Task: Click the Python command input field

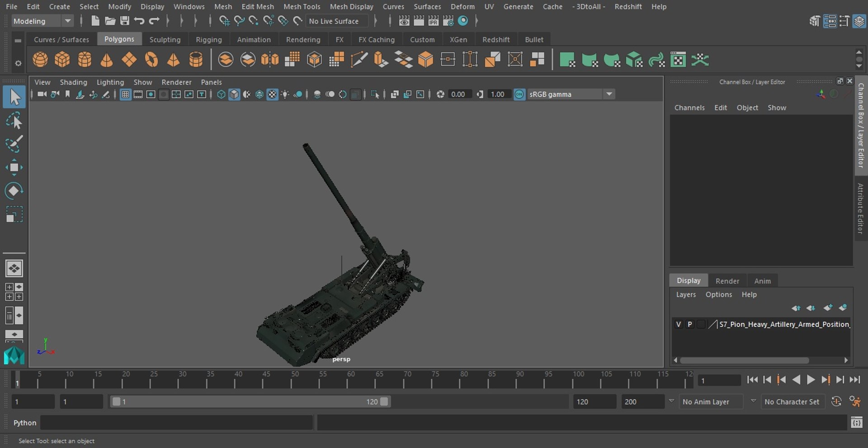Action: 177,423
